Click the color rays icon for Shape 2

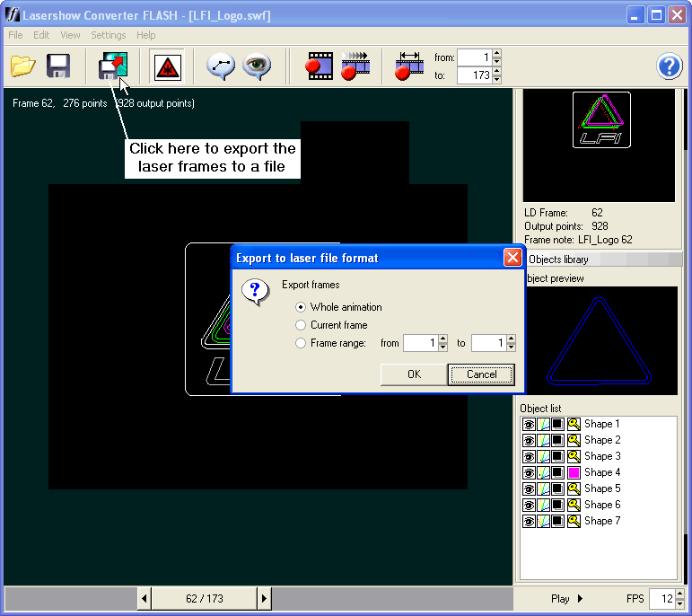click(543, 440)
